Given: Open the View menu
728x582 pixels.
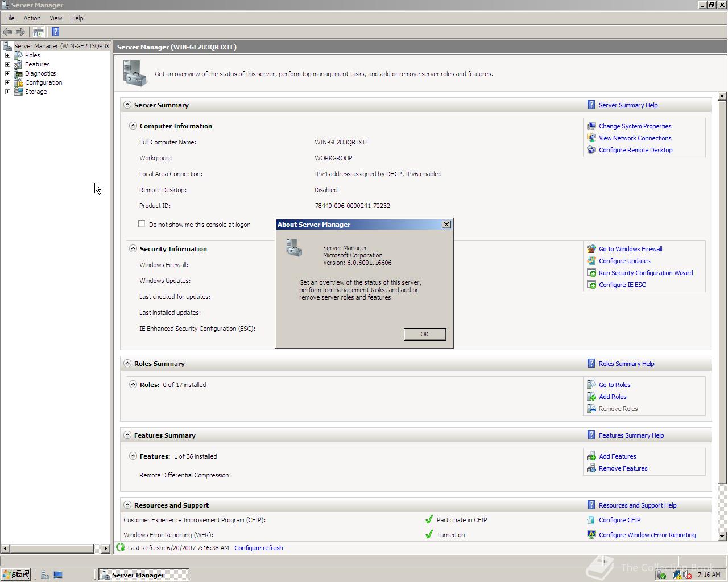Looking at the screenshot, I should coord(56,18).
